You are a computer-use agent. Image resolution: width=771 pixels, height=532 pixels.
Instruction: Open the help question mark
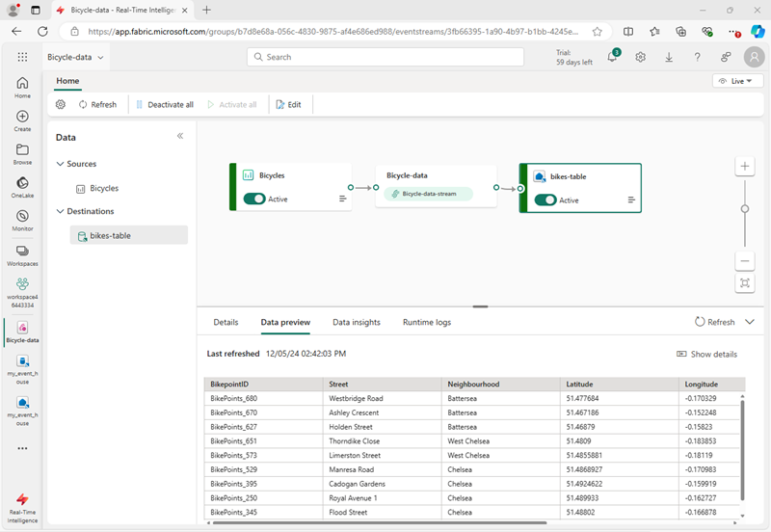697,57
